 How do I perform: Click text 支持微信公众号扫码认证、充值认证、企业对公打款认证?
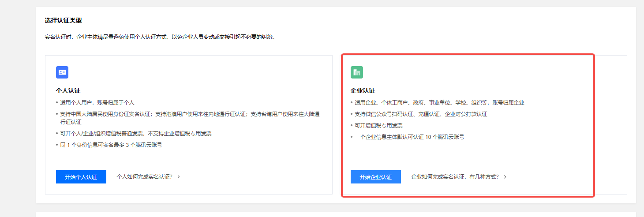click(x=421, y=114)
